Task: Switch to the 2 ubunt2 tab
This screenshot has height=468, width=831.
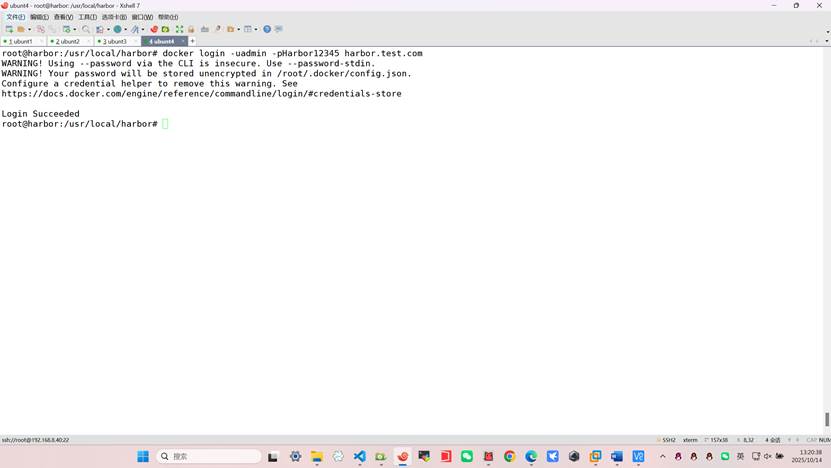Action: [x=68, y=41]
